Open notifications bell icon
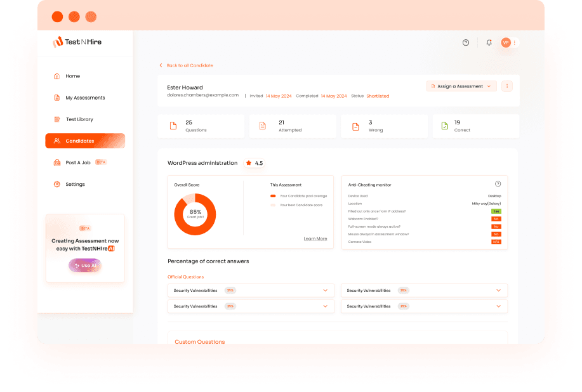Image resolution: width=582 pixels, height=392 pixels. pos(489,42)
